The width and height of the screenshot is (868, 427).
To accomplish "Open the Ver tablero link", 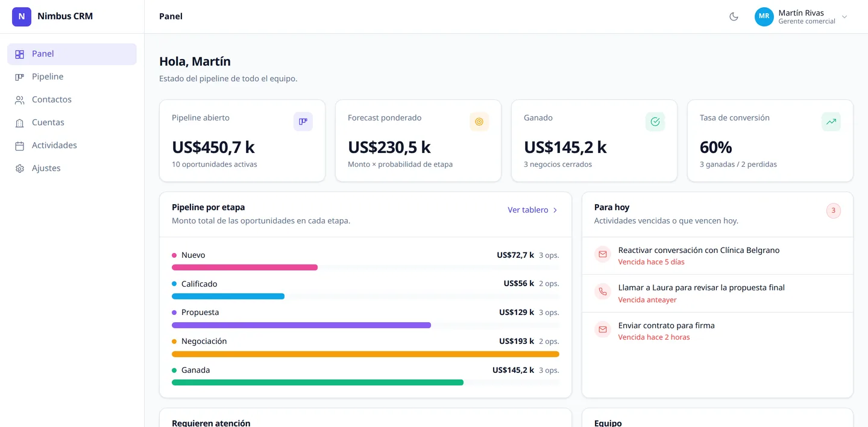I will pyautogui.click(x=533, y=210).
